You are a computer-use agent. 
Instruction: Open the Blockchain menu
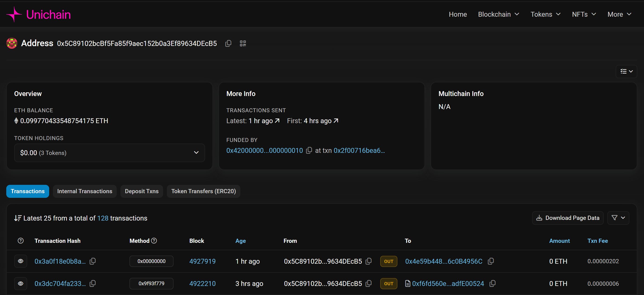pyautogui.click(x=499, y=15)
